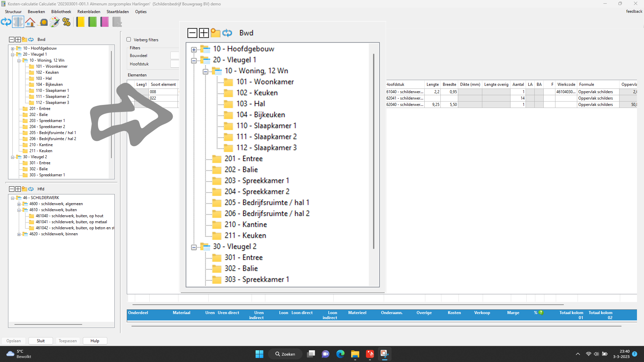Image resolution: width=644 pixels, height=362 pixels.
Task: Click the green book icon
Action: 92,22
